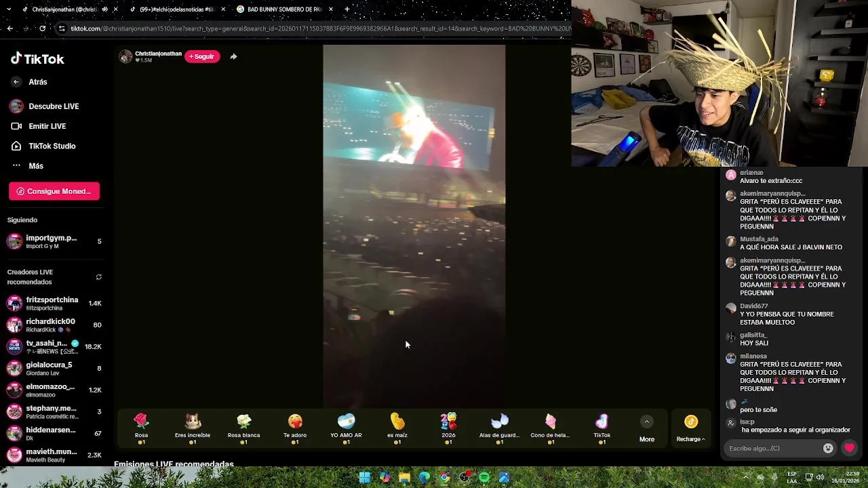Mute audio on the Christianjonathan tab
868x488 pixels.
coord(104,9)
